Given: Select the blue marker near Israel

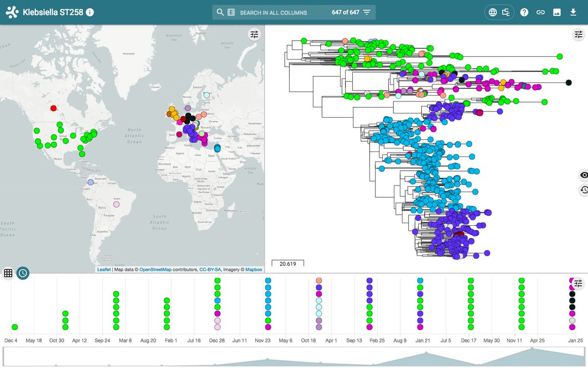Looking at the screenshot, I should pos(217,148).
